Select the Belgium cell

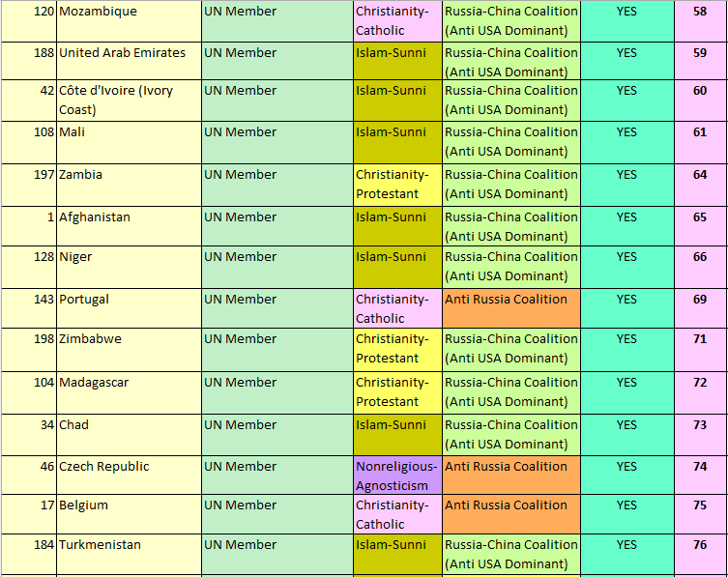[130, 514]
